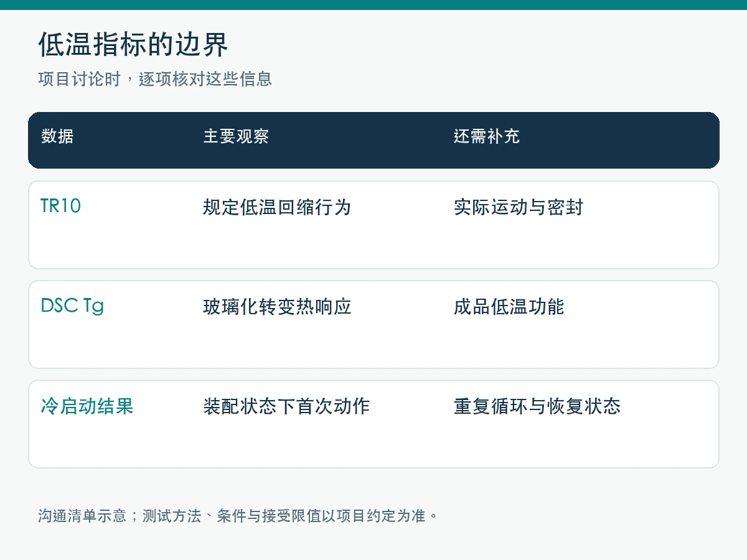Viewport: 747px width, 560px height.
Task: Select the DSC Tg row label
Action: point(72,306)
